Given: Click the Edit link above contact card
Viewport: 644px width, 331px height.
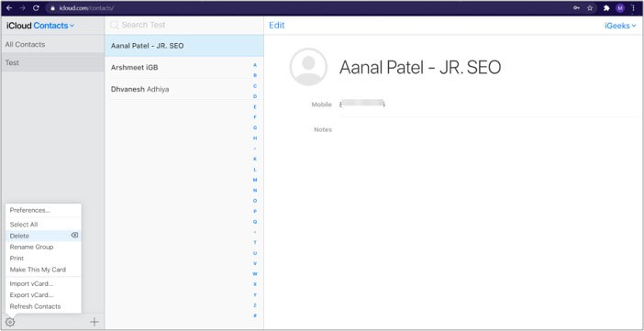Looking at the screenshot, I should click(277, 26).
